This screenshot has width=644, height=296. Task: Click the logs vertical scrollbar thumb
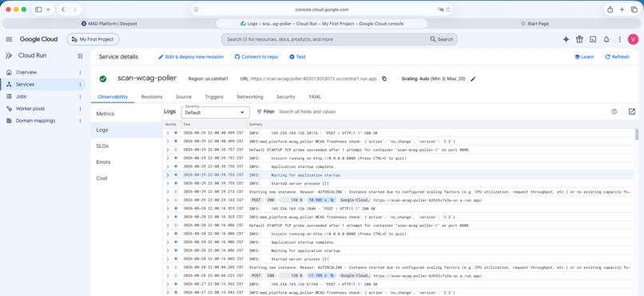pyautogui.click(x=637, y=134)
